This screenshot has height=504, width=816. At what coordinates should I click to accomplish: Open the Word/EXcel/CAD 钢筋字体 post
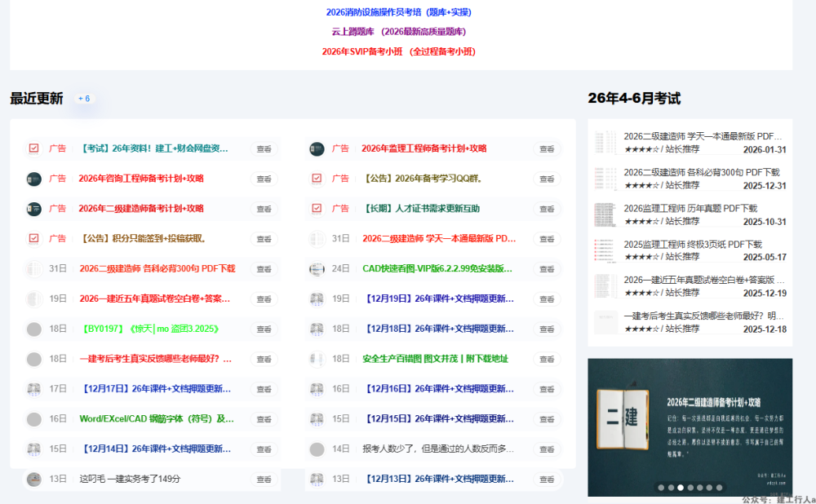click(x=156, y=419)
